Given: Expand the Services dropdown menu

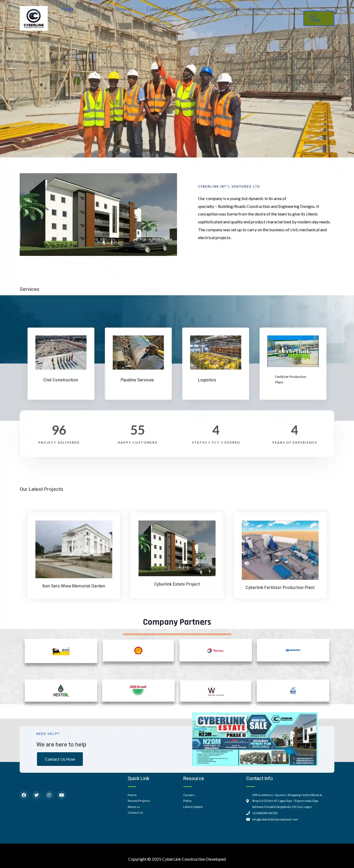Looking at the screenshot, I should point(126,9).
